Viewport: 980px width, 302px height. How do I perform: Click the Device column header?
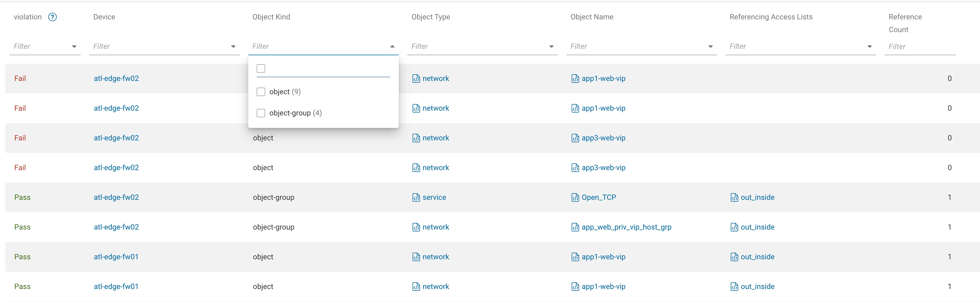point(104,17)
